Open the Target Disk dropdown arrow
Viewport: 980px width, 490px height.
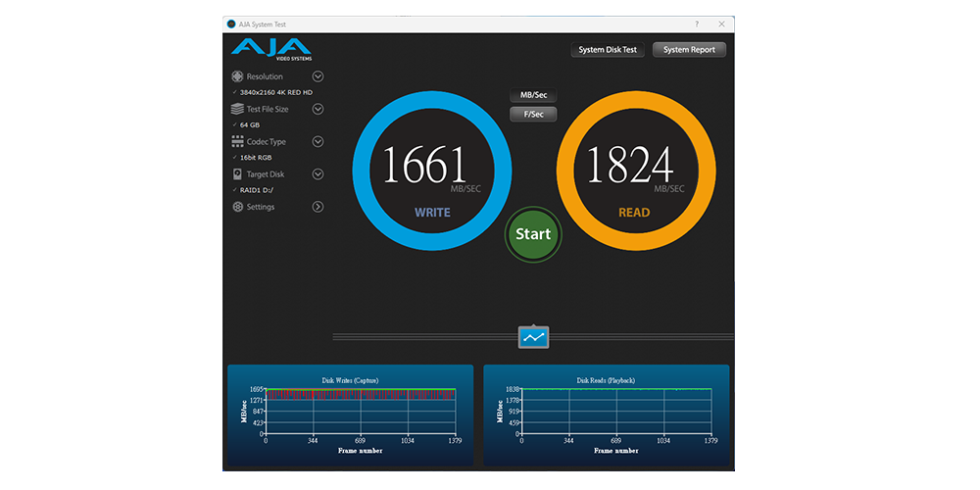tap(318, 174)
